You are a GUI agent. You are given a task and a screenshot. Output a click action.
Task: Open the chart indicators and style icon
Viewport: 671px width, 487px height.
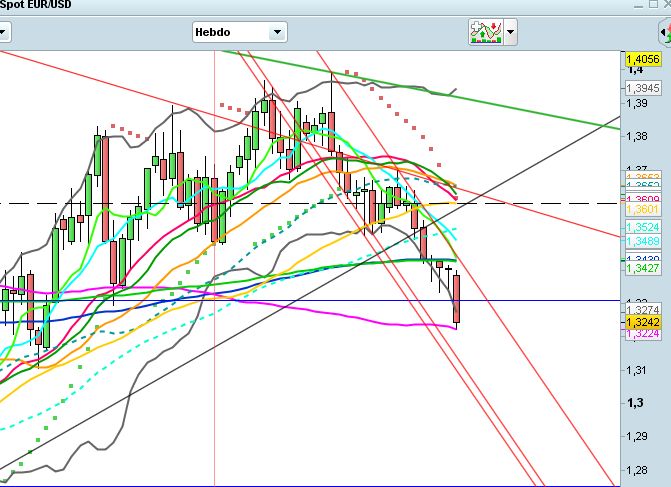[x=486, y=32]
